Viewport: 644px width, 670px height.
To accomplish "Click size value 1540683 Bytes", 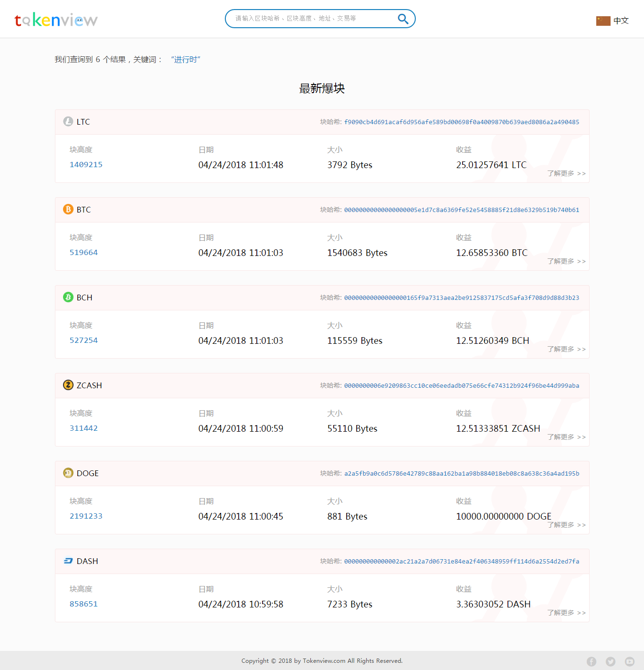I will click(357, 253).
